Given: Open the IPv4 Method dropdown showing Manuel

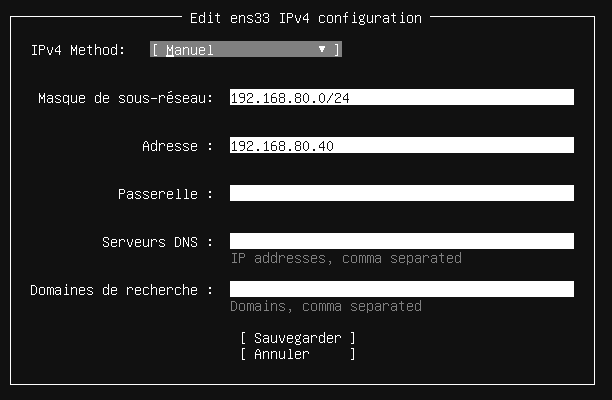Looking at the screenshot, I should [x=245, y=49].
